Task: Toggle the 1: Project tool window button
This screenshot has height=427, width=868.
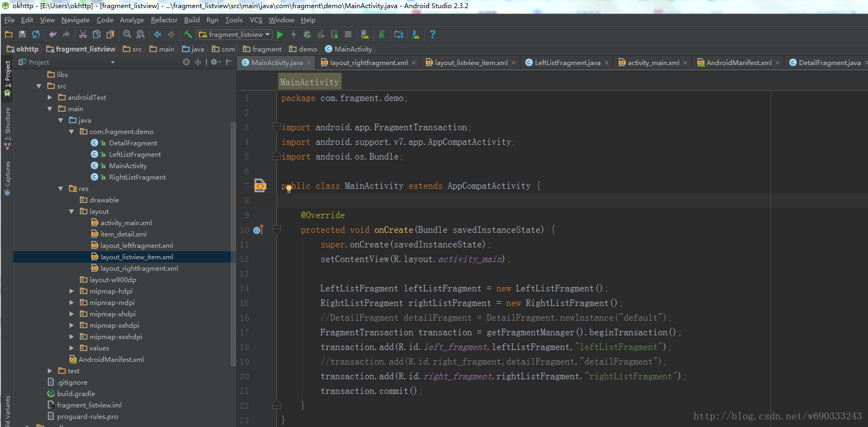Action: click(x=8, y=78)
